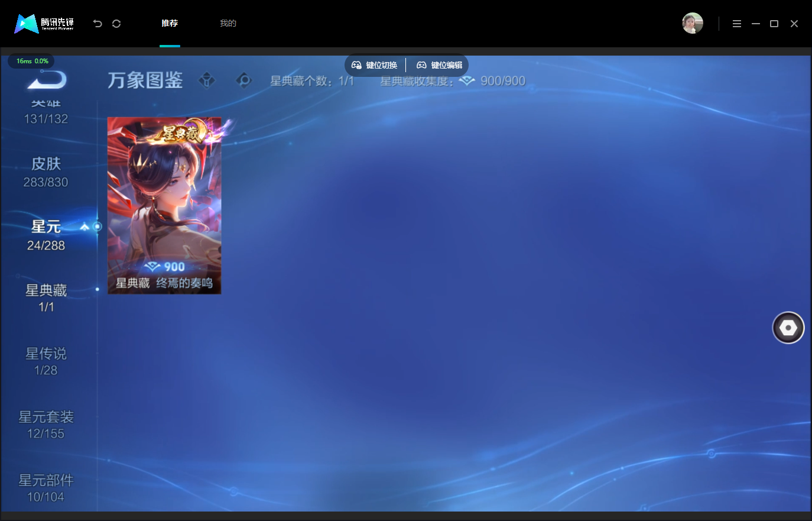
Task: Switch to the 推荐 tab
Action: click(170, 24)
